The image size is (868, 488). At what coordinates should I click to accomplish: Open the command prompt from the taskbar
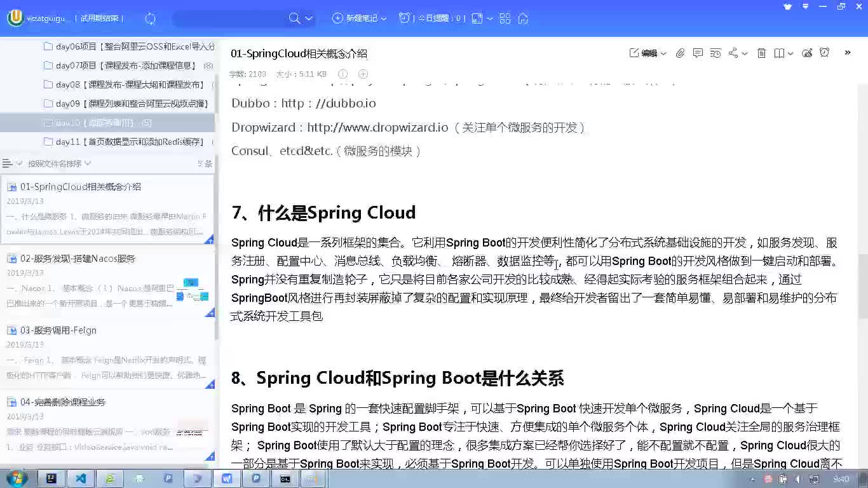pos(285,479)
